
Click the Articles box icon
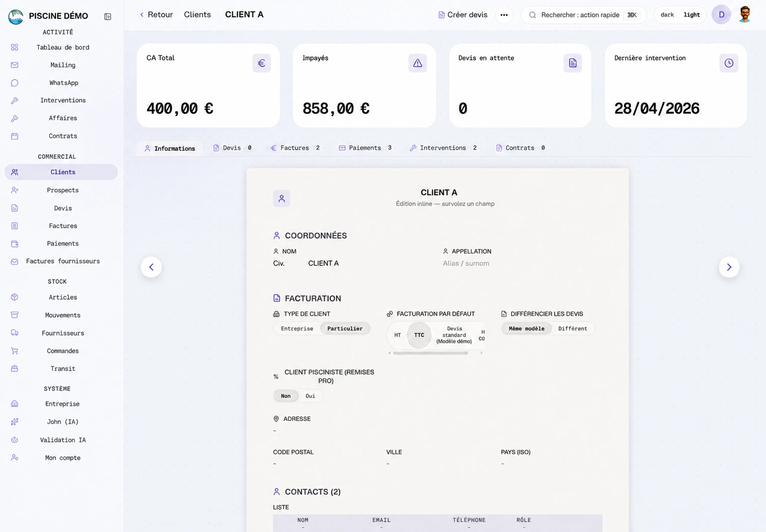point(15,297)
